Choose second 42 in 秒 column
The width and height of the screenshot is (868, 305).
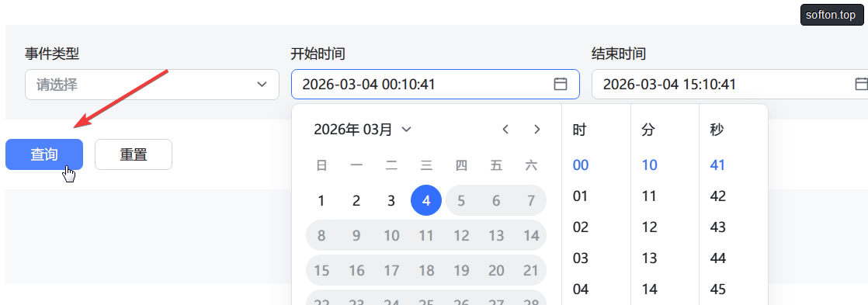[x=717, y=196]
